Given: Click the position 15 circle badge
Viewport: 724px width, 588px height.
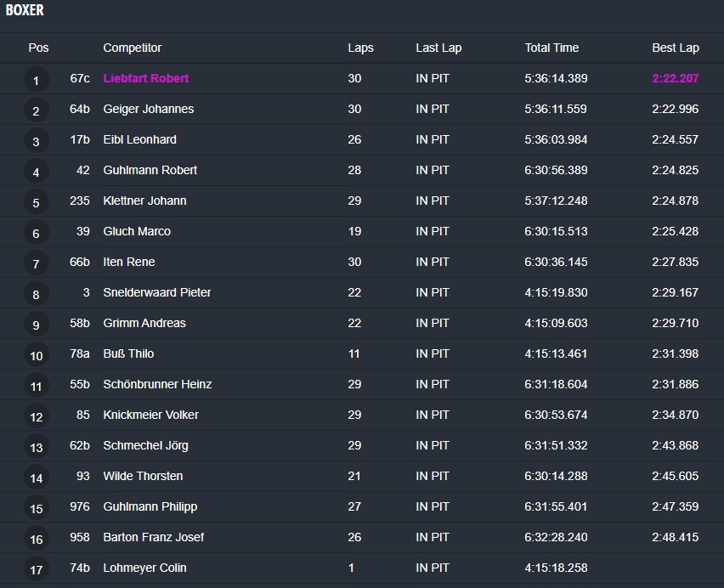Looking at the screenshot, I should tap(36, 509).
